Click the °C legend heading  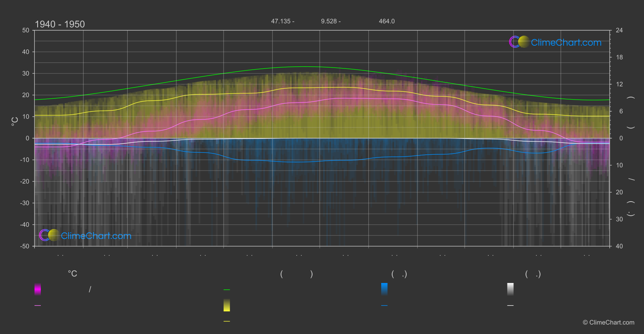pos(72,274)
